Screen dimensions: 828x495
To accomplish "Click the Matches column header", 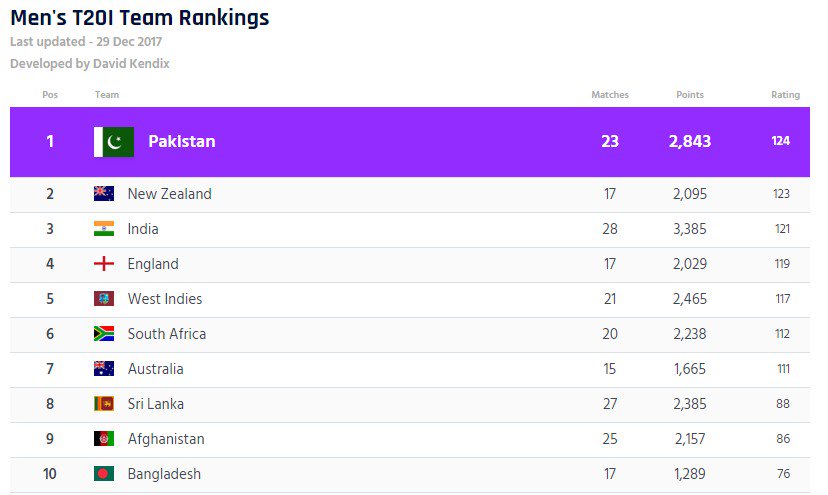I will click(610, 95).
